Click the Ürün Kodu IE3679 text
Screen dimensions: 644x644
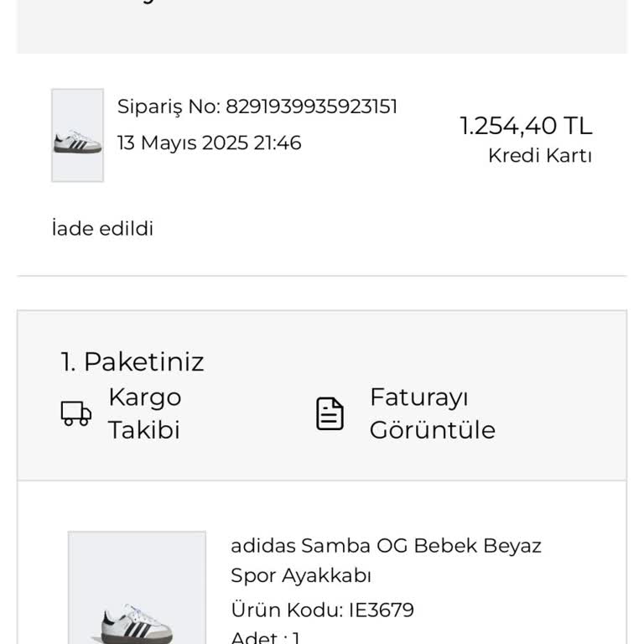322,610
